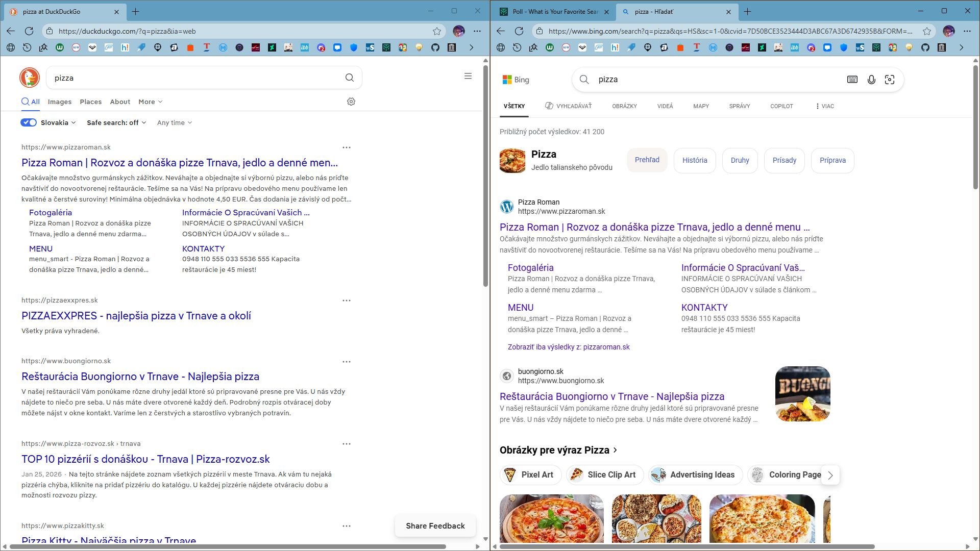Open options dots for pizza-rozvoz.sk result
This screenshot has height=551, width=980.
[347, 444]
